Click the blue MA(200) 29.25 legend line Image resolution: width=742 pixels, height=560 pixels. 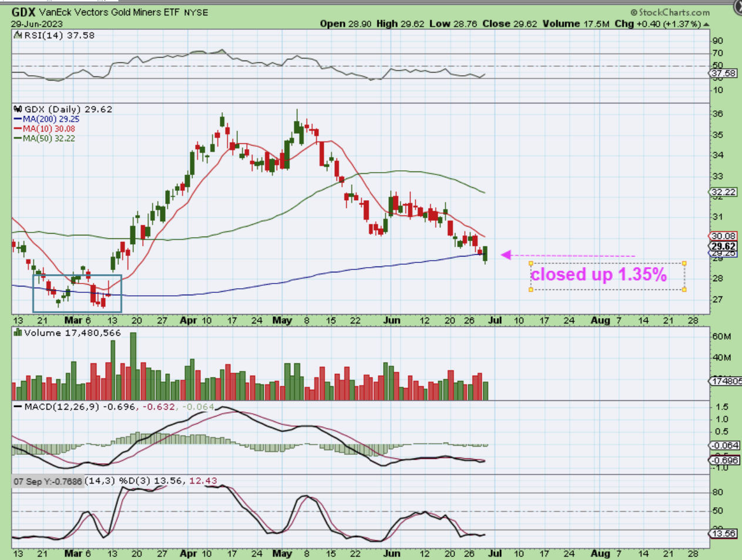coord(46,119)
